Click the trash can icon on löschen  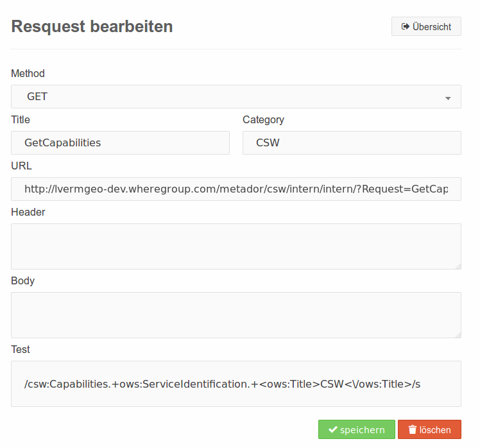(x=413, y=429)
